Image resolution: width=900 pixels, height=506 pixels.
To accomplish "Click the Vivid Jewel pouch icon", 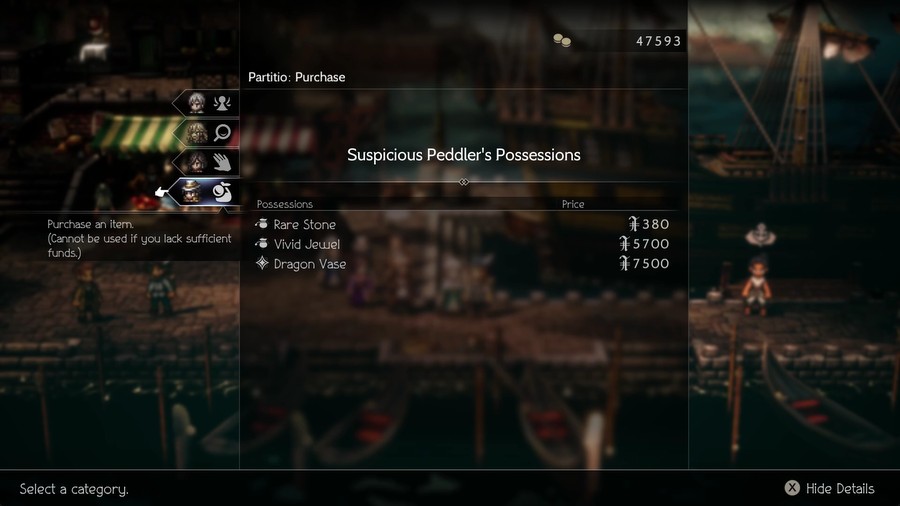I will pos(262,244).
